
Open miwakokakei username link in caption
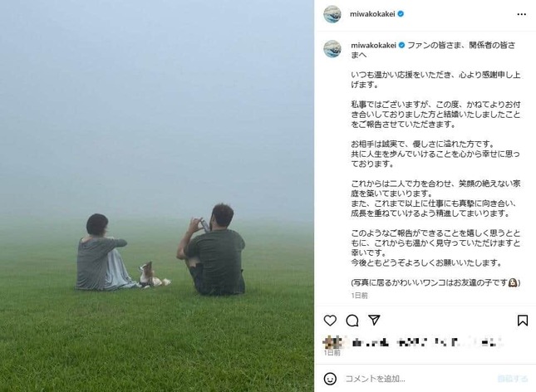373,45
